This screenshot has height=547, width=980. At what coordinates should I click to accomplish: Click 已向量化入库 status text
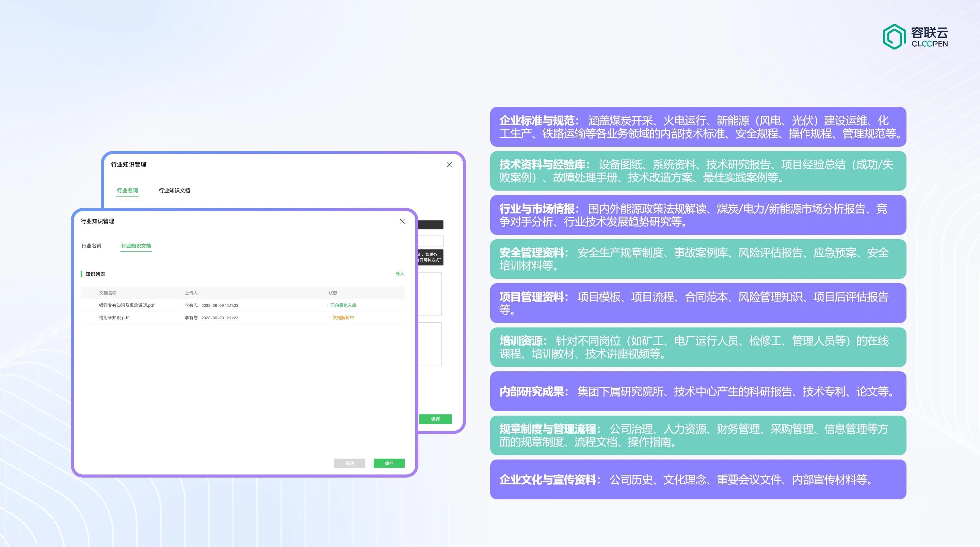coord(343,305)
